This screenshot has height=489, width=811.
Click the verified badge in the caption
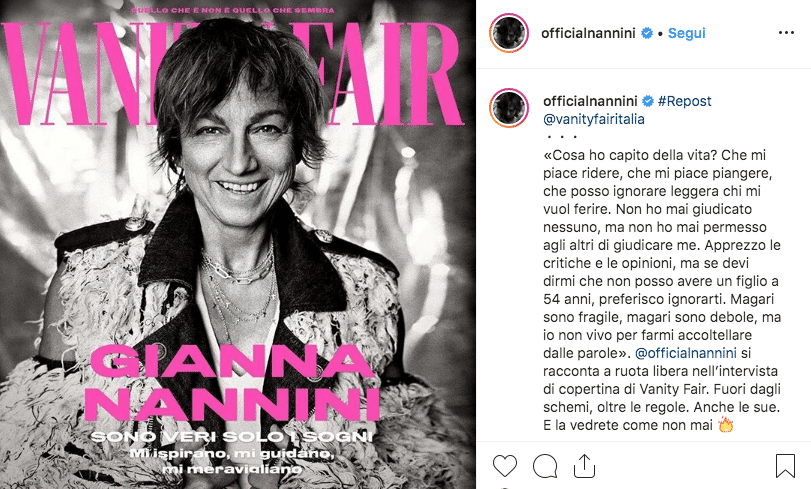pos(648,101)
